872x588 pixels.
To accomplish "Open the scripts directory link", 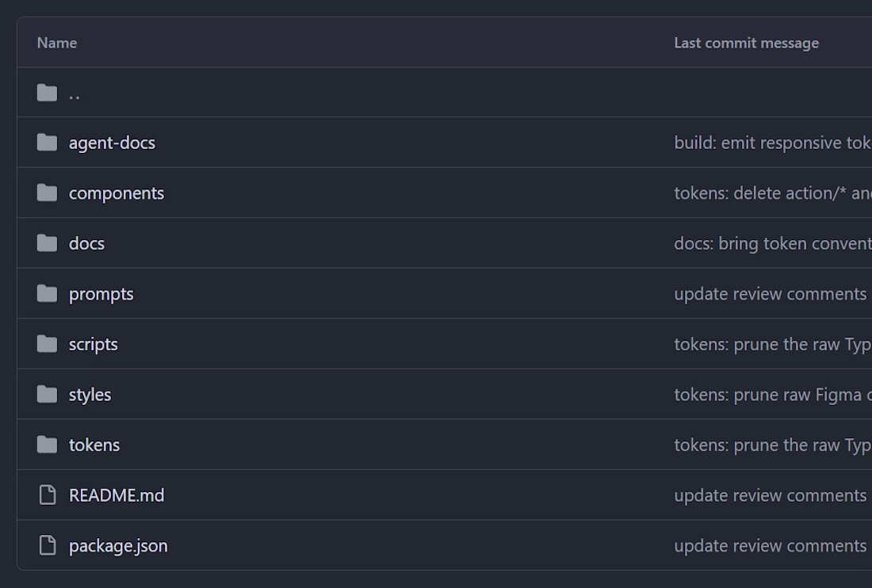I will (x=93, y=345).
